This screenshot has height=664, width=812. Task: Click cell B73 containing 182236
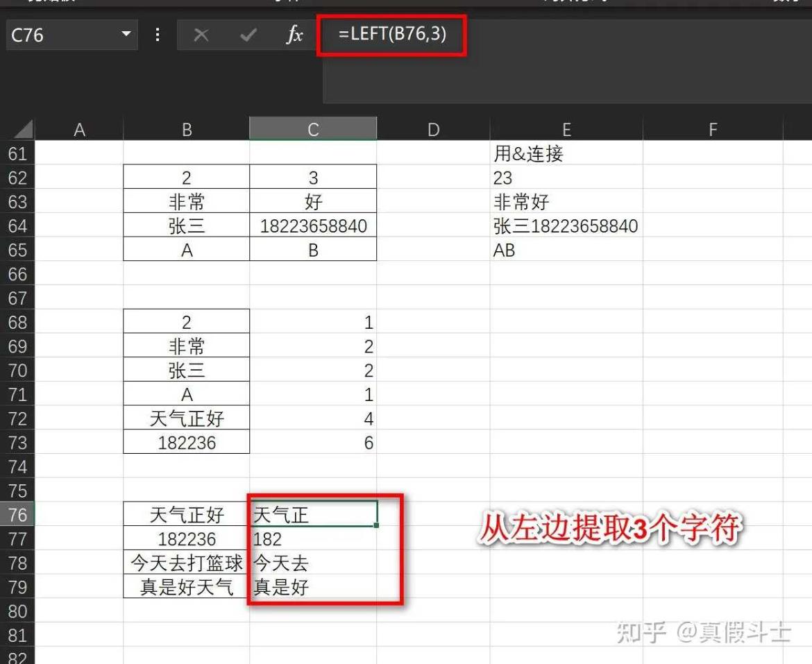pyautogui.click(x=187, y=443)
